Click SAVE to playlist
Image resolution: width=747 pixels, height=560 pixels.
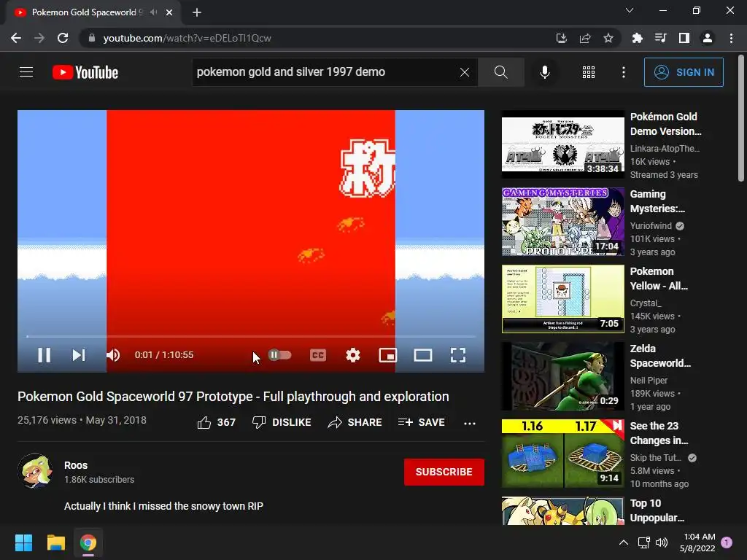click(422, 422)
